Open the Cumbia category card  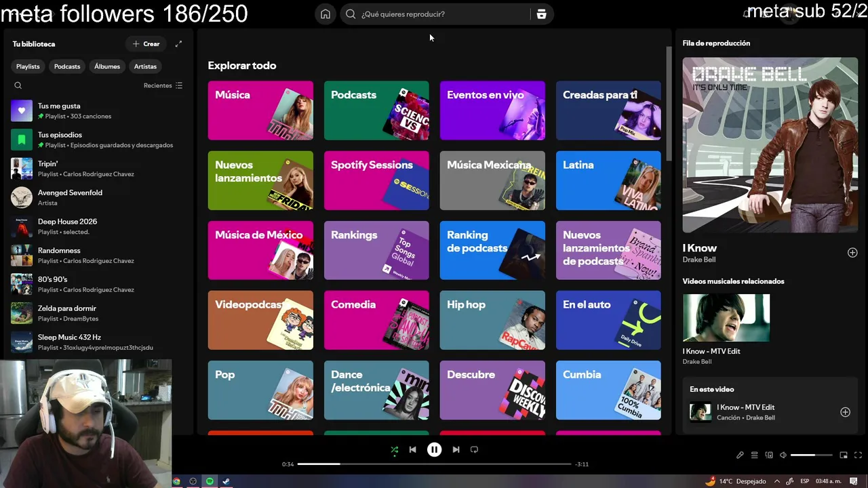coord(608,390)
